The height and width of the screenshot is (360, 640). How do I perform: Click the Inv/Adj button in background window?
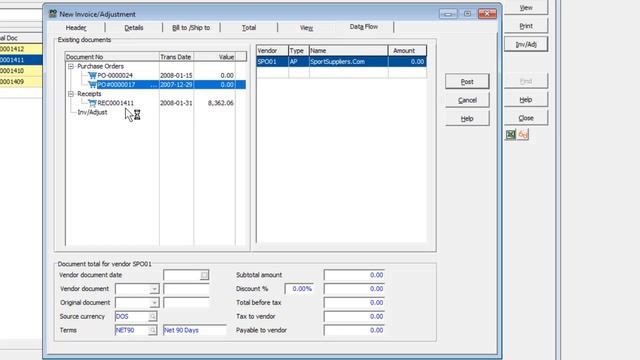pyautogui.click(x=526, y=44)
